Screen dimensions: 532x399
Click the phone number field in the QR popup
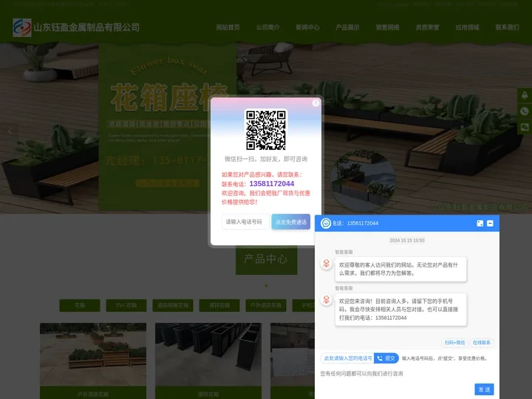(245, 222)
